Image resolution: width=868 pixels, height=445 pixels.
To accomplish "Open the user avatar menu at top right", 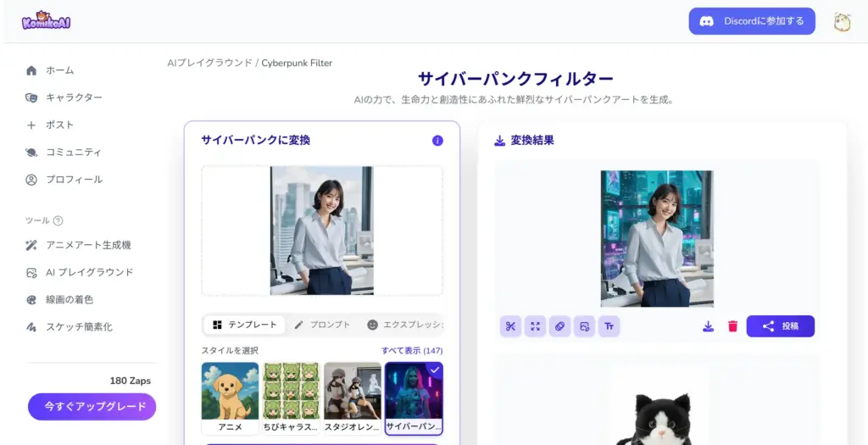I will tap(842, 22).
